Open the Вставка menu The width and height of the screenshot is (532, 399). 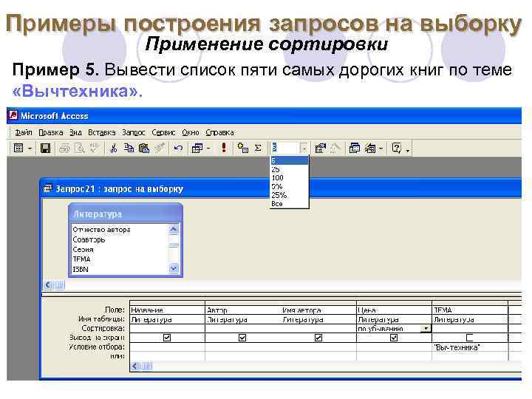(x=102, y=132)
